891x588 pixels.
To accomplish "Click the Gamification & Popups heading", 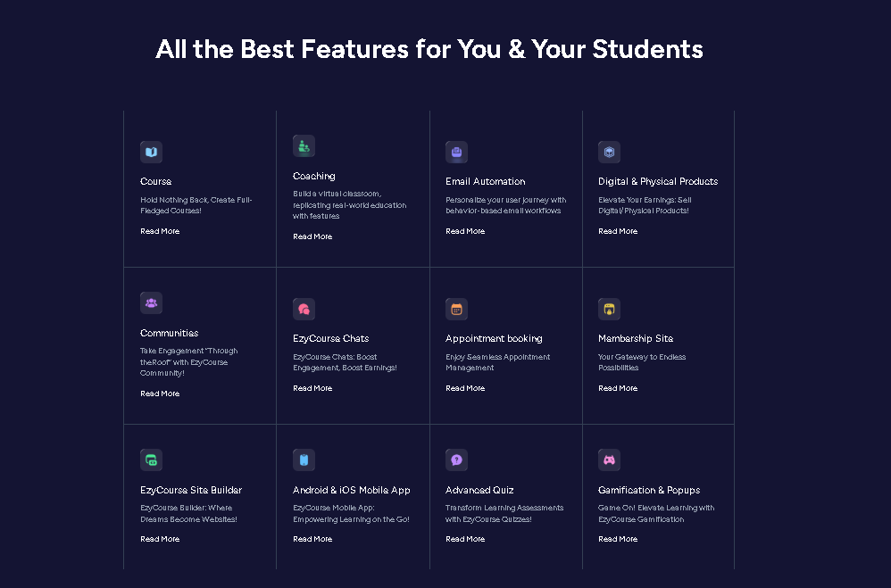I will [x=649, y=490].
